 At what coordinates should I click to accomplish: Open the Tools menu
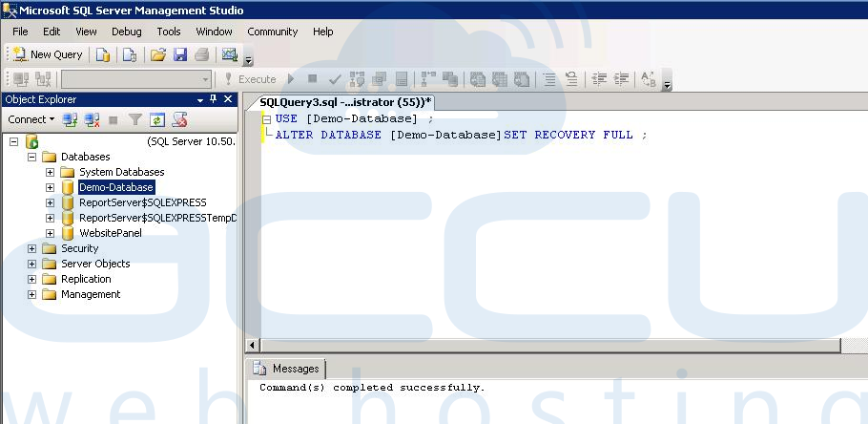[x=168, y=32]
